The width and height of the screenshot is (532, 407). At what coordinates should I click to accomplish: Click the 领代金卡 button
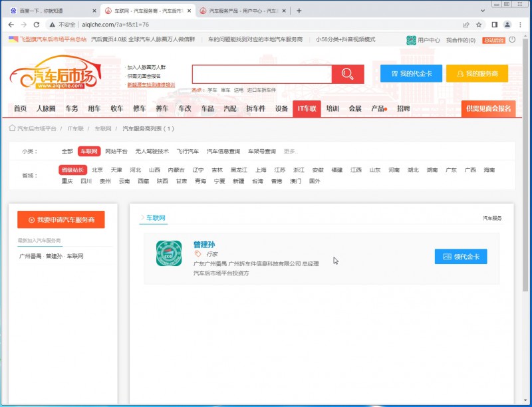[461, 257]
